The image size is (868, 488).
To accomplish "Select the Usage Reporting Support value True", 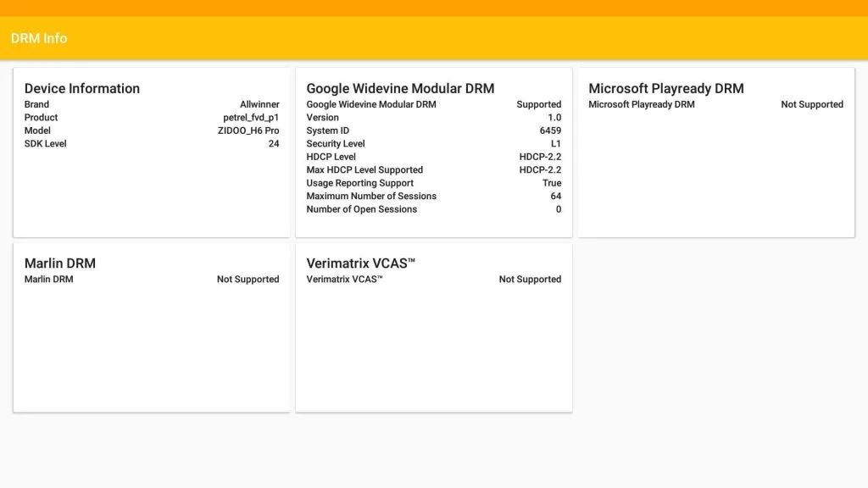I will coord(552,183).
